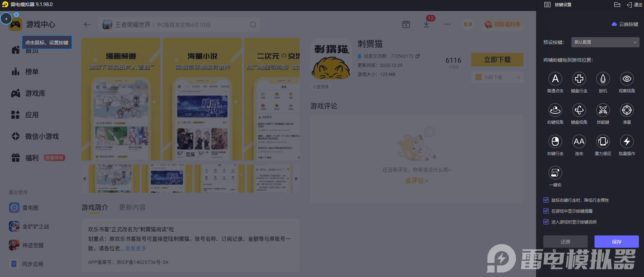
Task: Open the 预设按键 默认配置 dropdown
Action: coord(605,42)
